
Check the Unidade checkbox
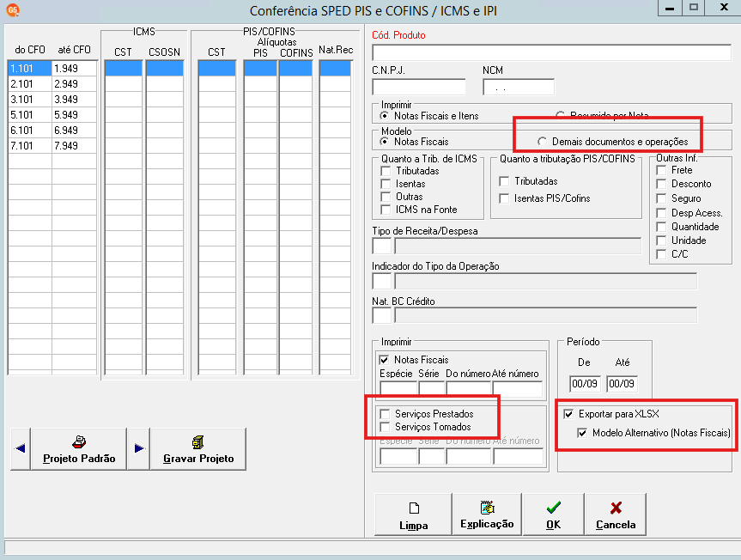[x=662, y=240]
